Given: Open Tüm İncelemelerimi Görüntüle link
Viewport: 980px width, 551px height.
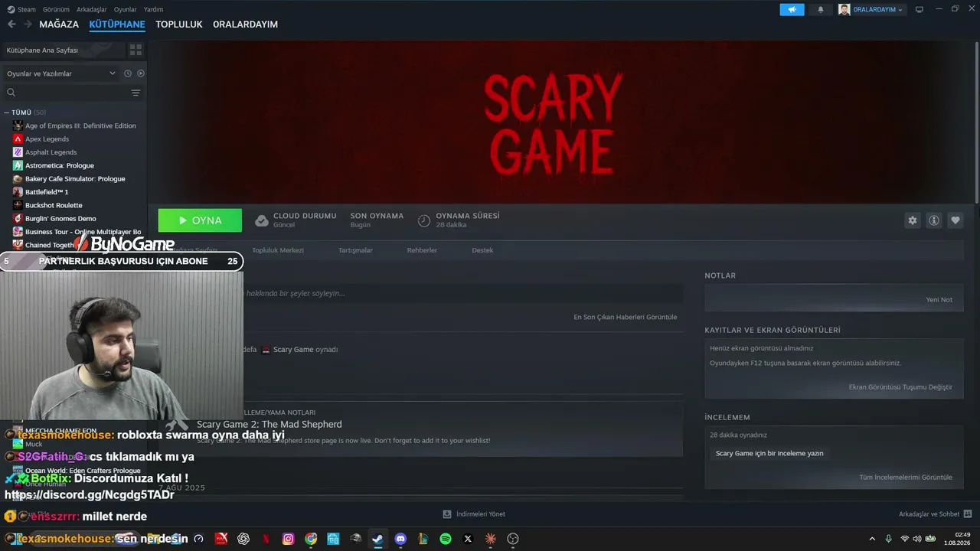Looking at the screenshot, I should tap(906, 478).
